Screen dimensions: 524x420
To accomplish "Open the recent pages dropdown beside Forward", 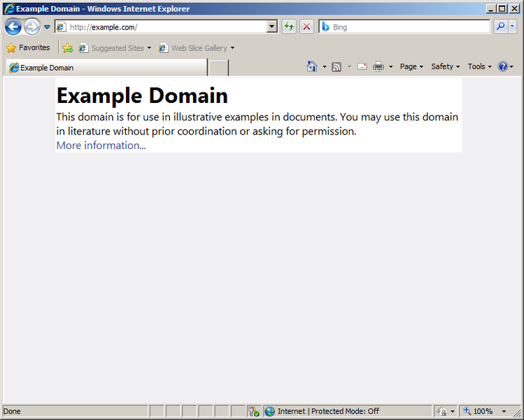I will pyautogui.click(x=47, y=27).
